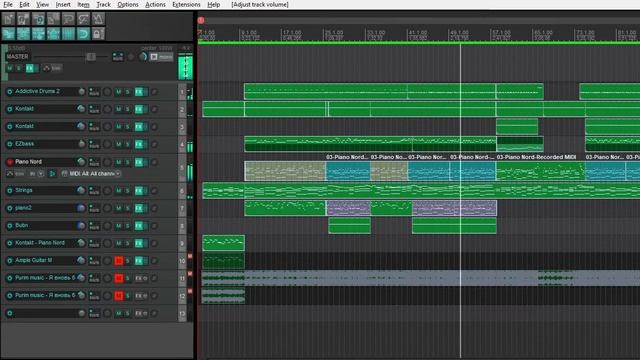This screenshot has width=640, height=360.
Task: Open FX on Kontakt track number 3
Action: [x=139, y=127]
